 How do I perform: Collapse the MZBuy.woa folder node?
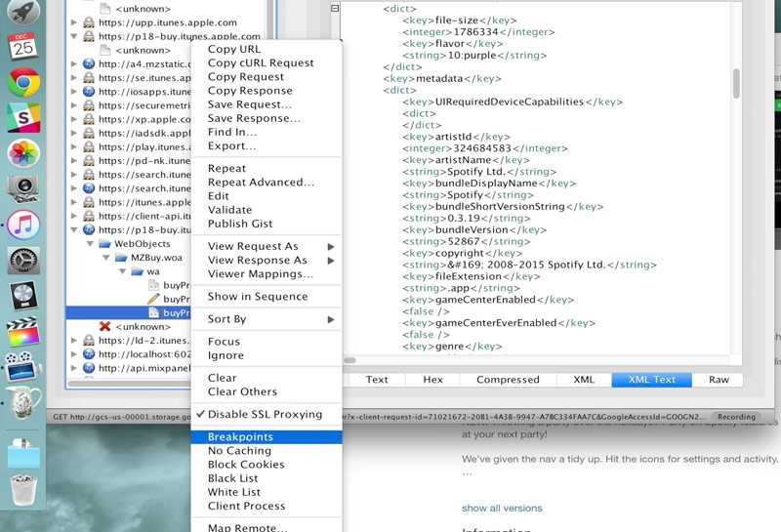[106, 258]
